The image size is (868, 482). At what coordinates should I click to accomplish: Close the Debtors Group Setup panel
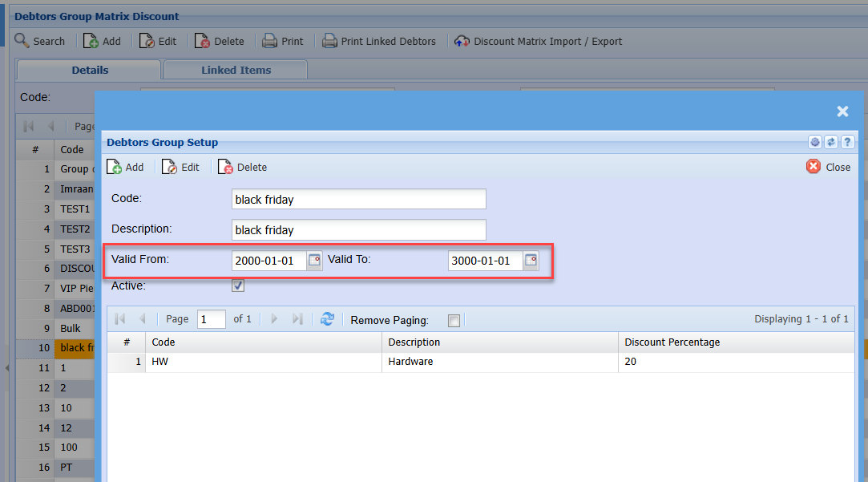pos(829,167)
